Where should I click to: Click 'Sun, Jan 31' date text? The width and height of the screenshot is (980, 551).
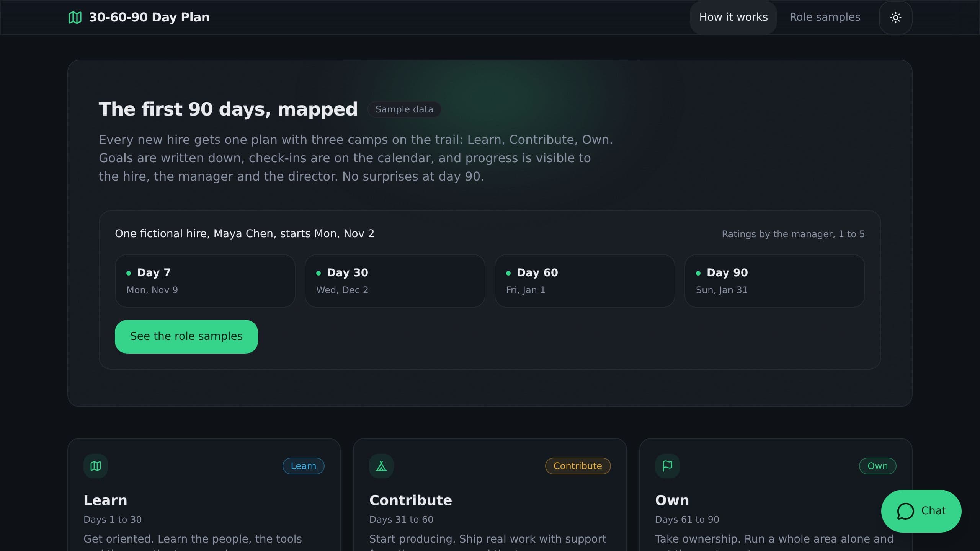point(722,290)
